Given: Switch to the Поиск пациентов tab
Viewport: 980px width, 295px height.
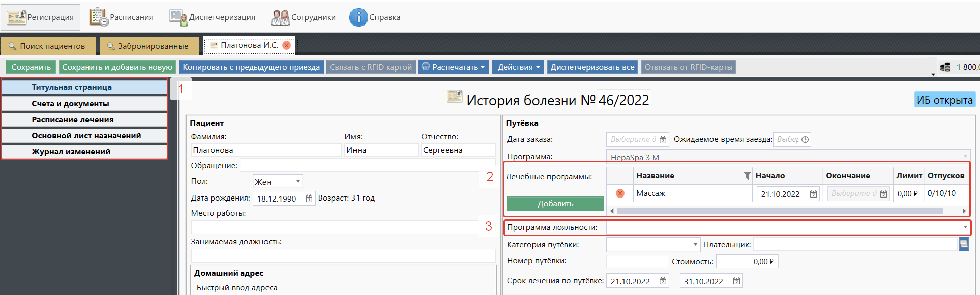Looking at the screenshot, I should pyautogui.click(x=48, y=46).
